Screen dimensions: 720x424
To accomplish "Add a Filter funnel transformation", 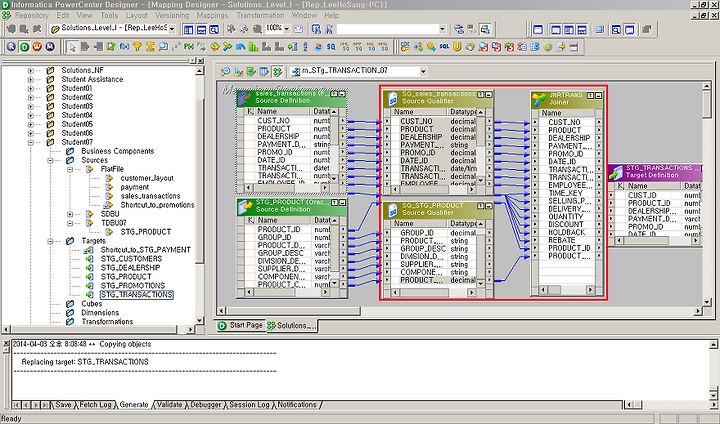I will (137, 47).
